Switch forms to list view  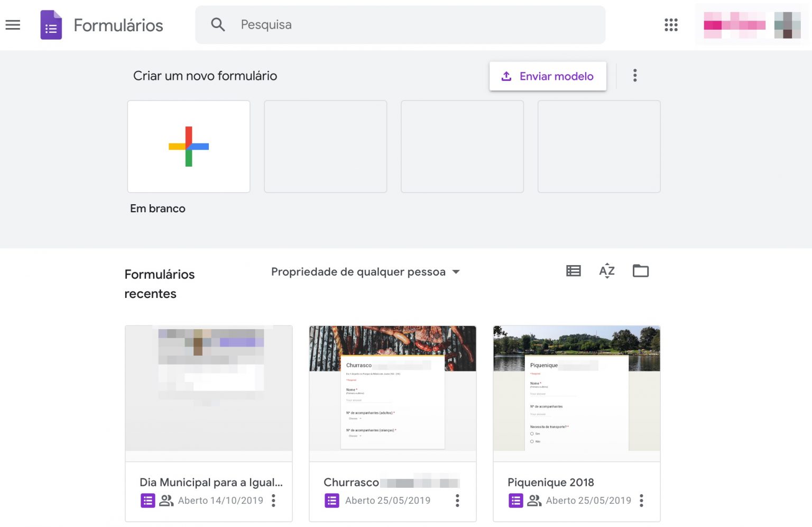tap(573, 271)
